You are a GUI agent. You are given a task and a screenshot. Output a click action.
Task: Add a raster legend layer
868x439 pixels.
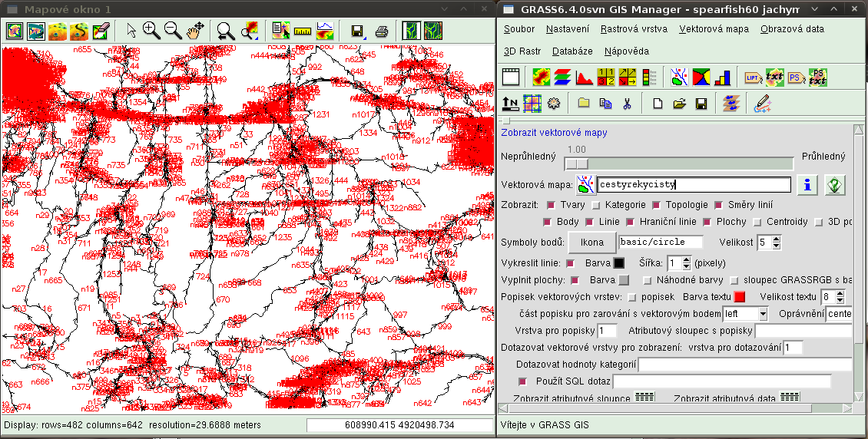pos(649,77)
